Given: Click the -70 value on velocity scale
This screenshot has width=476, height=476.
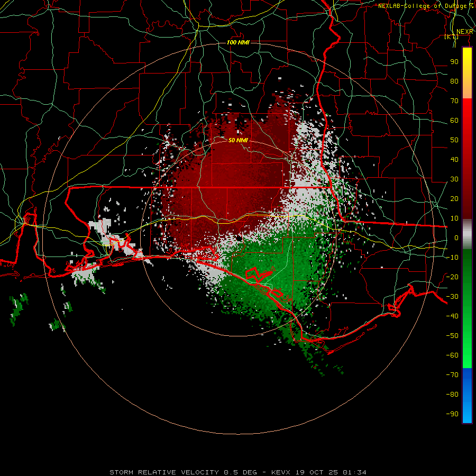Looking at the screenshot, I should tap(452, 375).
